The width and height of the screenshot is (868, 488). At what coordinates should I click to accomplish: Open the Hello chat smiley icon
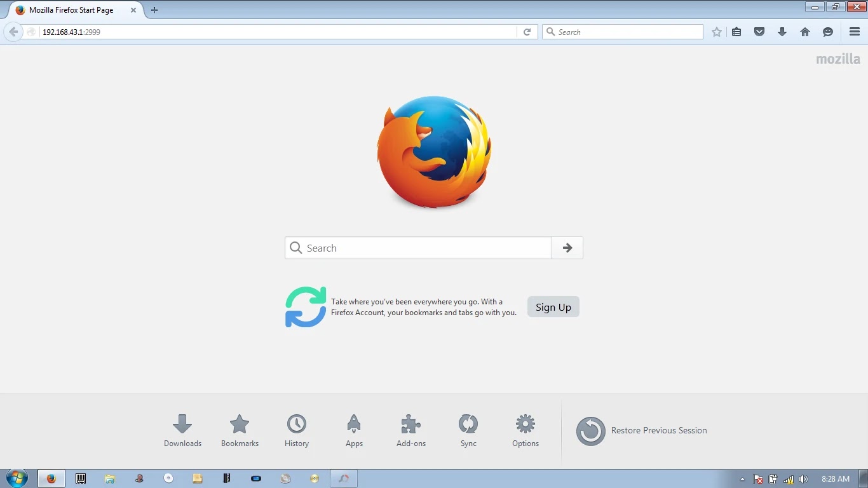pyautogui.click(x=828, y=32)
